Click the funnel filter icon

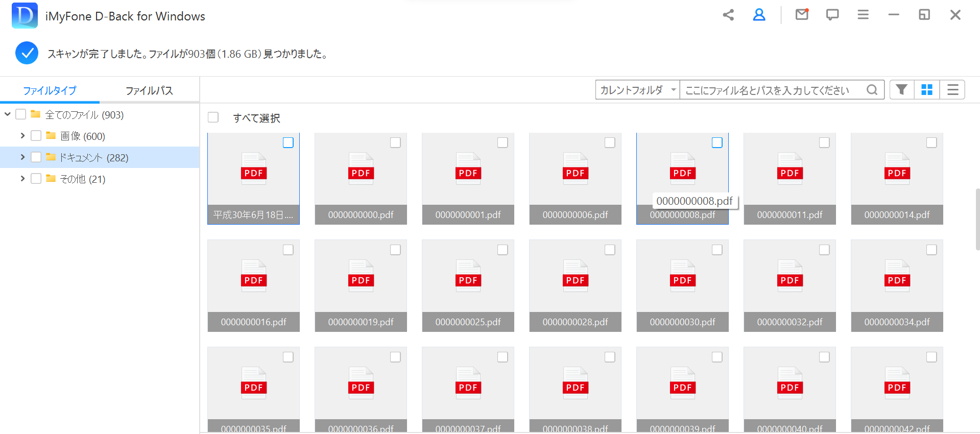(x=901, y=90)
